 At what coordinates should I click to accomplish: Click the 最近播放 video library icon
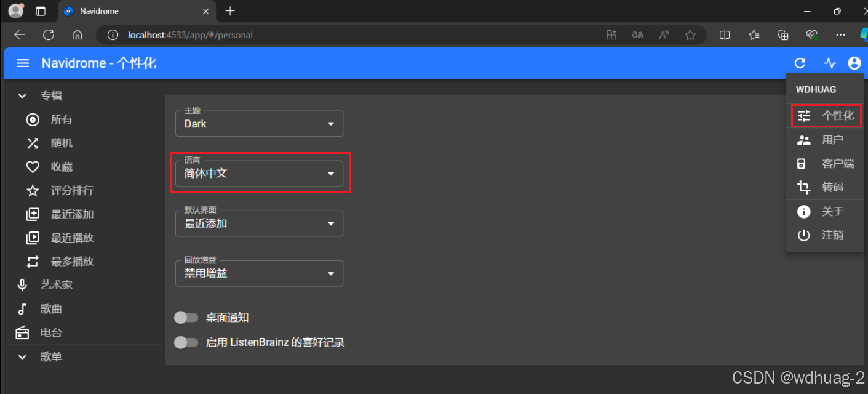point(33,238)
